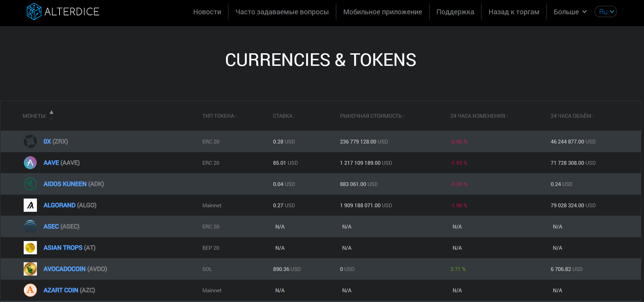Sort coins ascending with the up arrow
644x302 pixels.
tap(52, 112)
